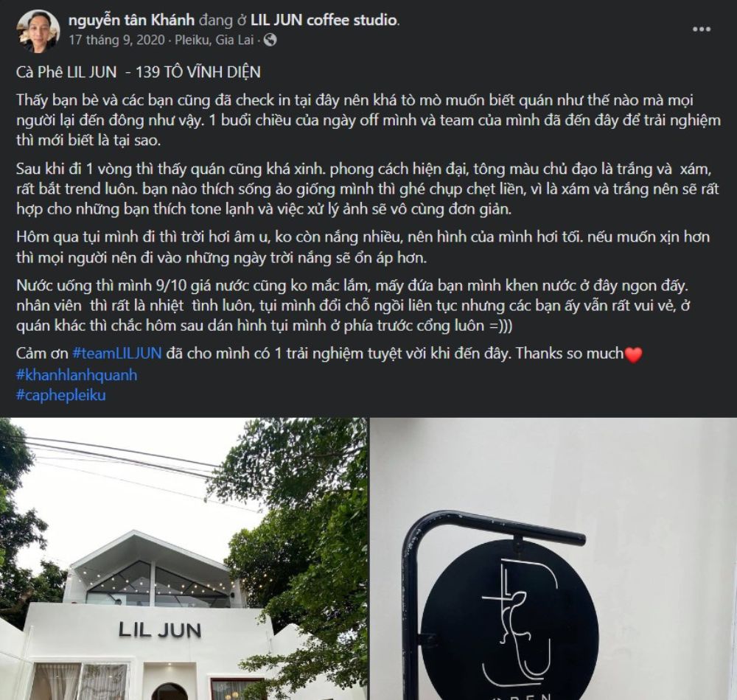Image resolution: width=737 pixels, height=700 pixels.
Task: Click the red heart emoji in post
Action: pyautogui.click(x=634, y=354)
